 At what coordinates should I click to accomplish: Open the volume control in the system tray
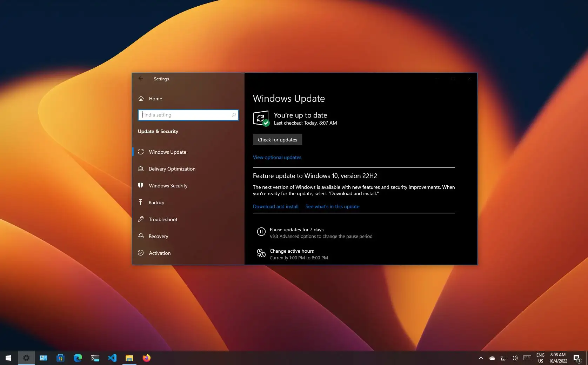515,358
